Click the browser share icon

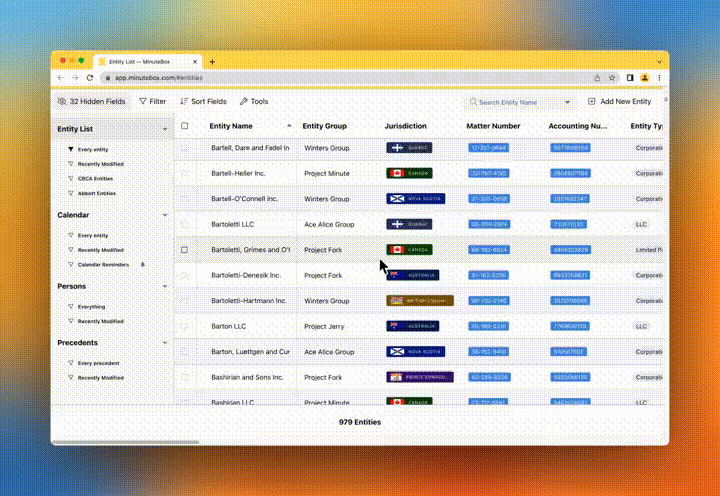(x=598, y=77)
